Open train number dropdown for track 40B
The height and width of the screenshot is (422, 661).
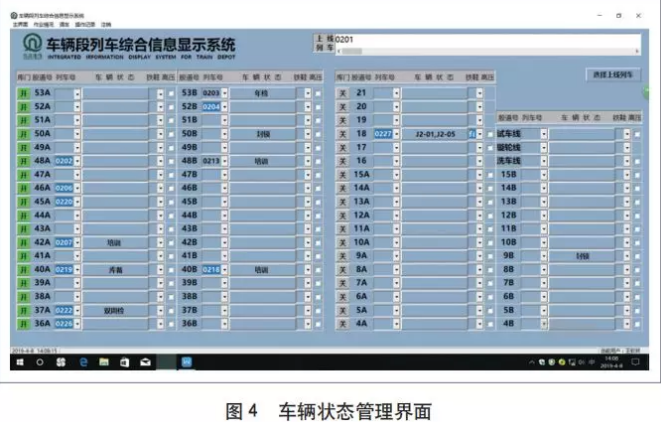pyautogui.click(x=225, y=270)
